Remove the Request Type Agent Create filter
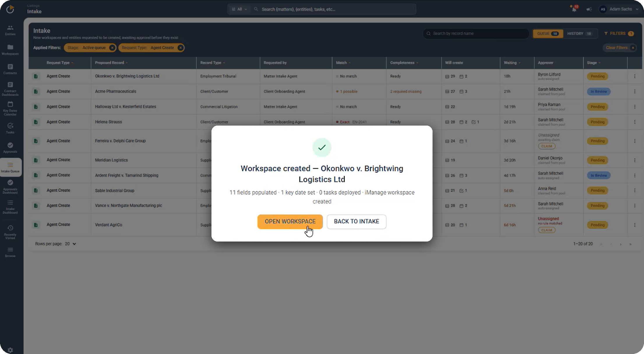 pyautogui.click(x=181, y=48)
